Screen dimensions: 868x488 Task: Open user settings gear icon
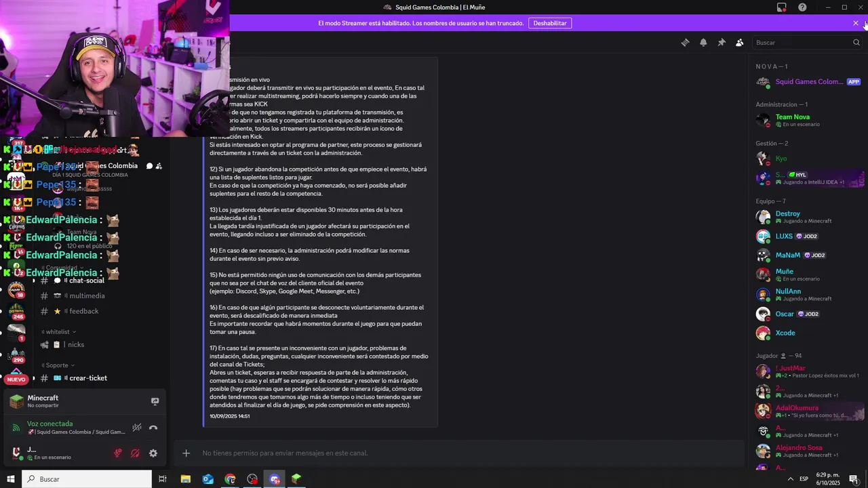153,453
